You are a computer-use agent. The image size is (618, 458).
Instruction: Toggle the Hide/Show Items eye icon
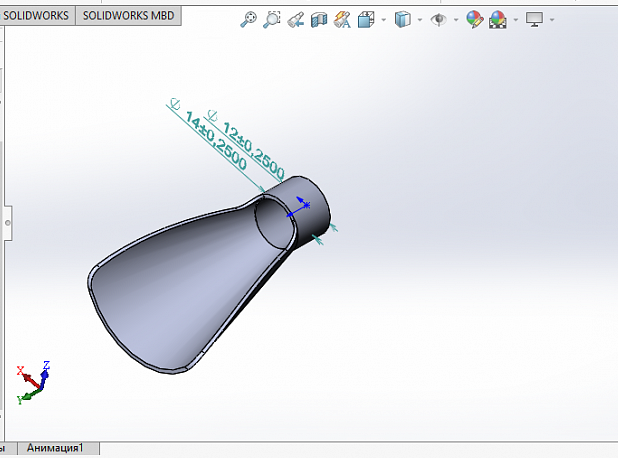(x=438, y=19)
